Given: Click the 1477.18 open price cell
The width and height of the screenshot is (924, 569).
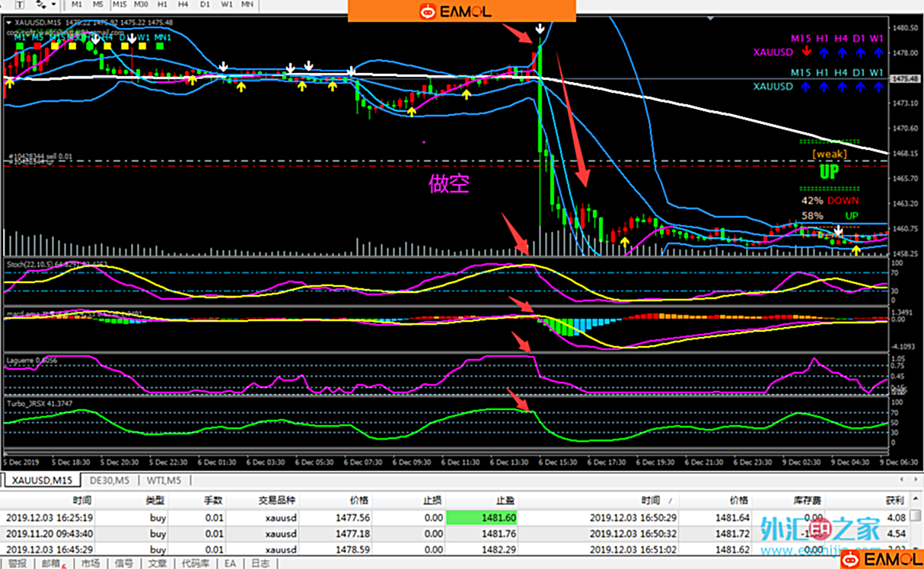Looking at the screenshot, I should 354,534.
